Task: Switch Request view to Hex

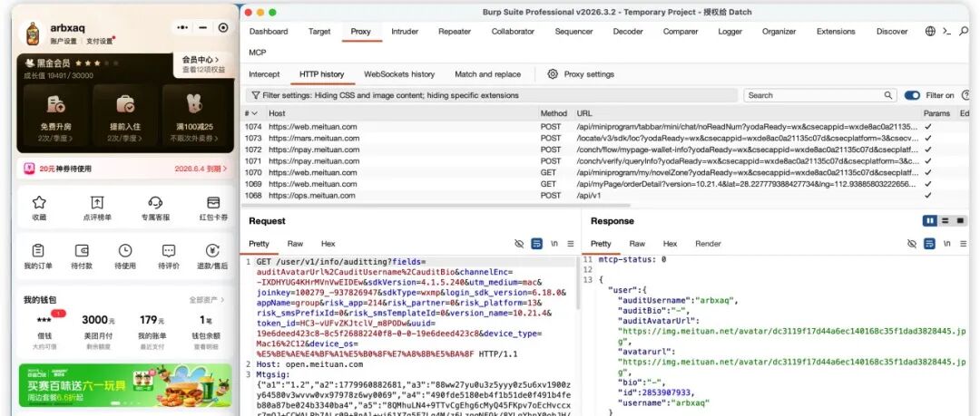Action: tap(328, 244)
